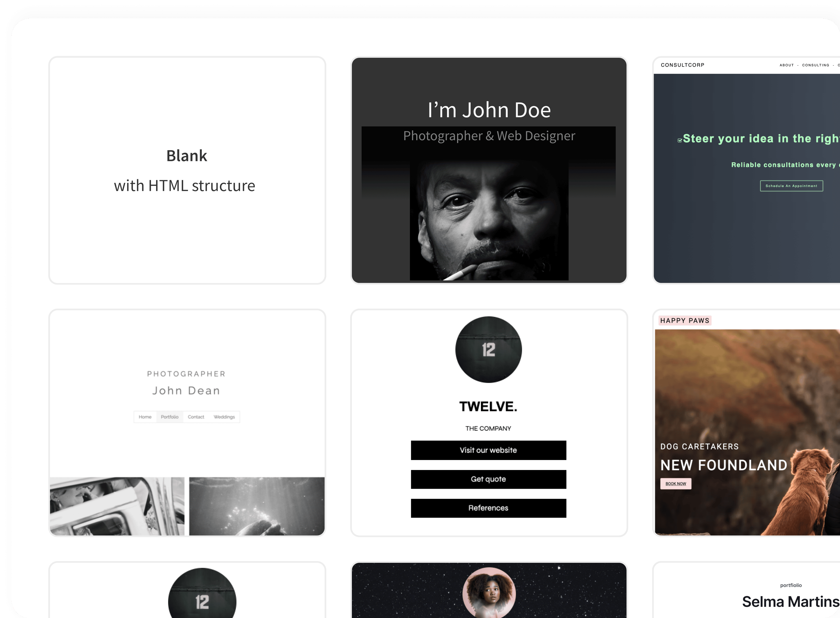Click the Home nav item in John Dean template

(x=145, y=417)
